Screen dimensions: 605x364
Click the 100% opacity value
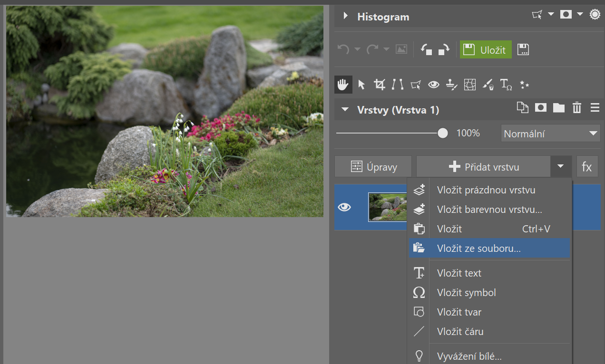(x=468, y=133)
